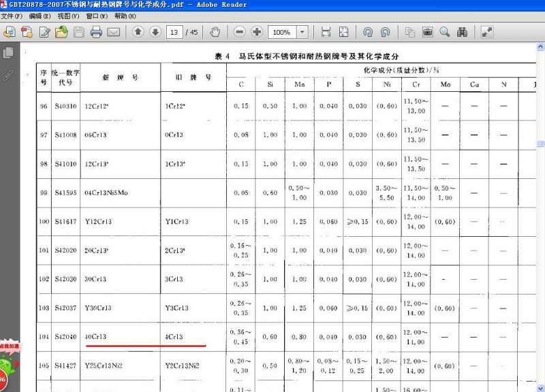This screenshot has width=545, height=392.
Task: Click table cell Y30Cr13
Action: click(x=98, y=308)
